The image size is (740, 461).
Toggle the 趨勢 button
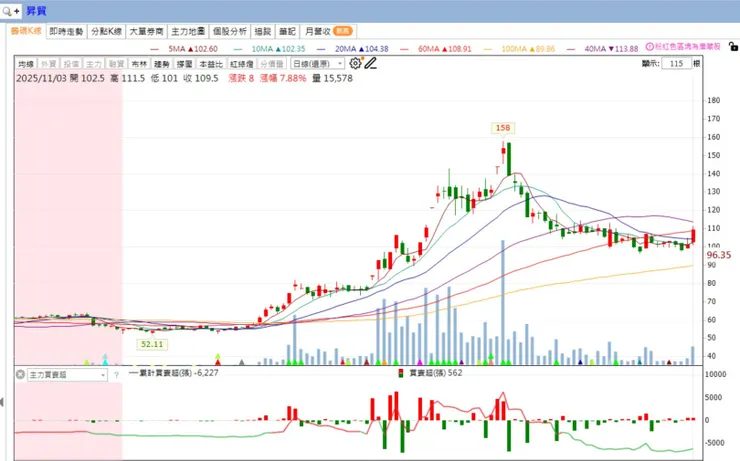coord(162,64)
